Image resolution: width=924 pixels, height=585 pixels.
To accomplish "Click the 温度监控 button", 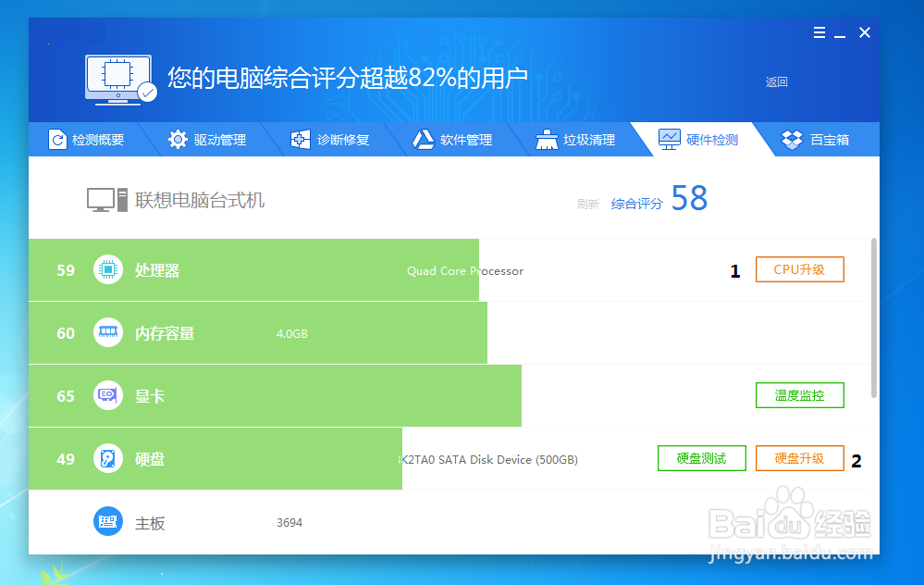I will coord(800,395).
